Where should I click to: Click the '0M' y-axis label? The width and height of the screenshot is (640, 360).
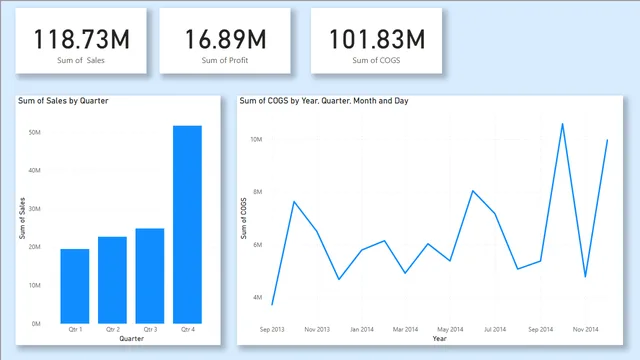(36, 324)
